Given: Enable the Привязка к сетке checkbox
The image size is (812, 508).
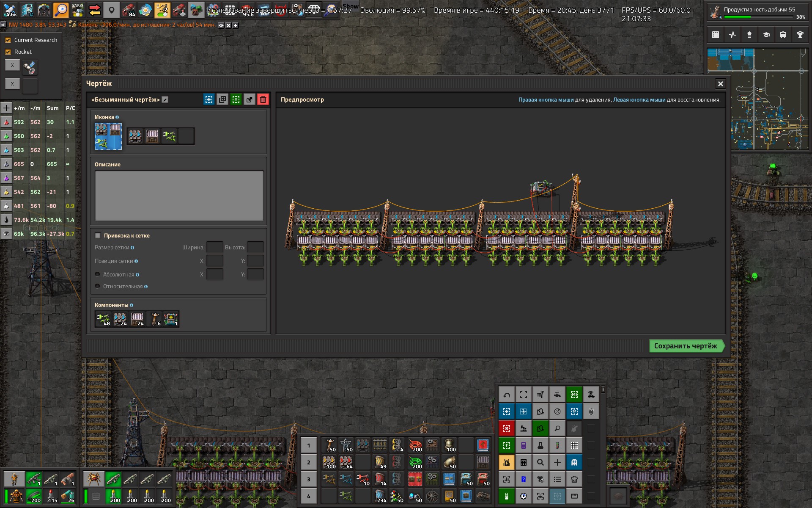Looking at the screenshot, I should click(x=98, y=236).
